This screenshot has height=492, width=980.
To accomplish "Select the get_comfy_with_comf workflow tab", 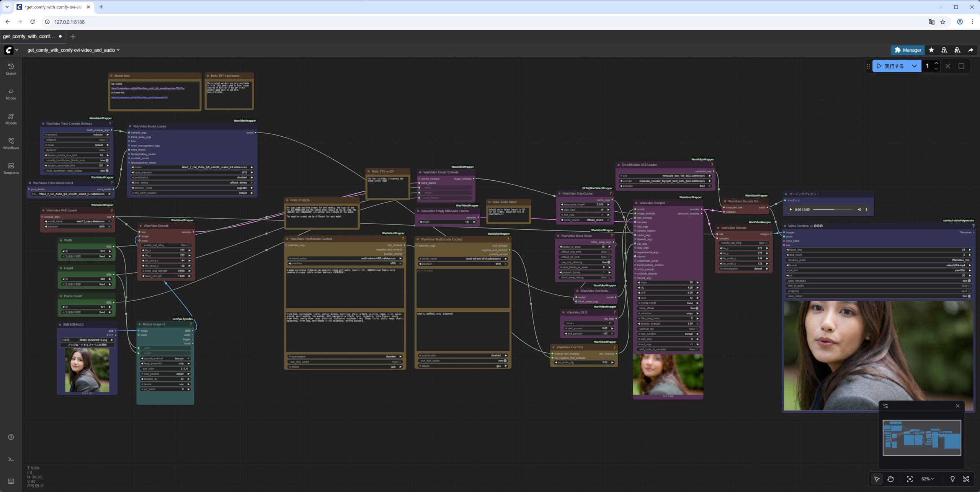I will [29, 36].
